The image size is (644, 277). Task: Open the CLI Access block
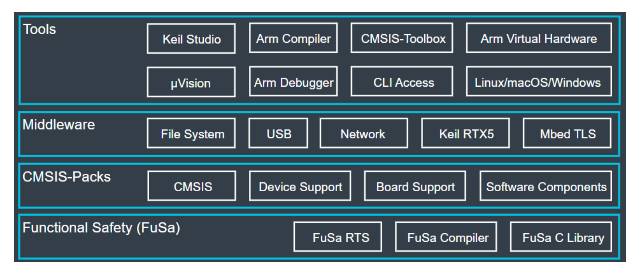402,81
